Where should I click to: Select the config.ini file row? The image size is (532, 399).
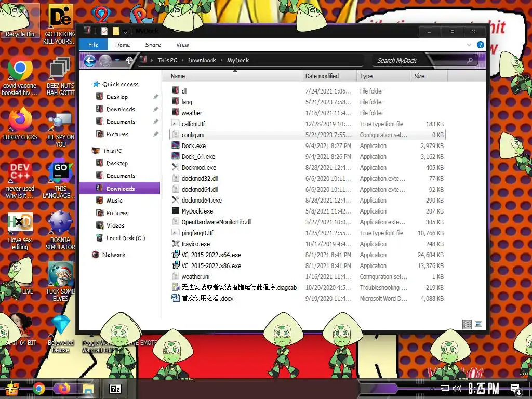click(x=308, y=135)
